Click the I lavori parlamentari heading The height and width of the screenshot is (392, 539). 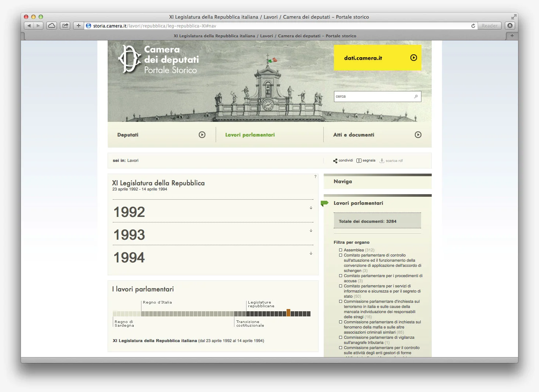(143, 289)
